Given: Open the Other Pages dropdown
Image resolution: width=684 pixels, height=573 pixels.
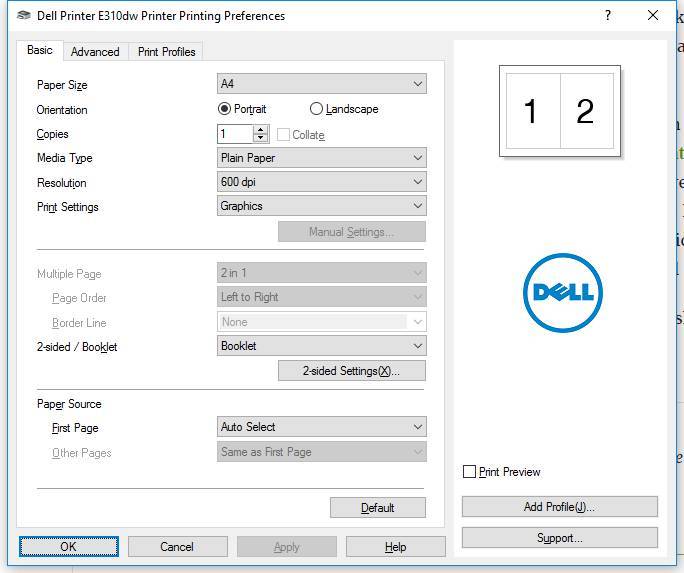Looking at the screenshot, I should [321, 452].
